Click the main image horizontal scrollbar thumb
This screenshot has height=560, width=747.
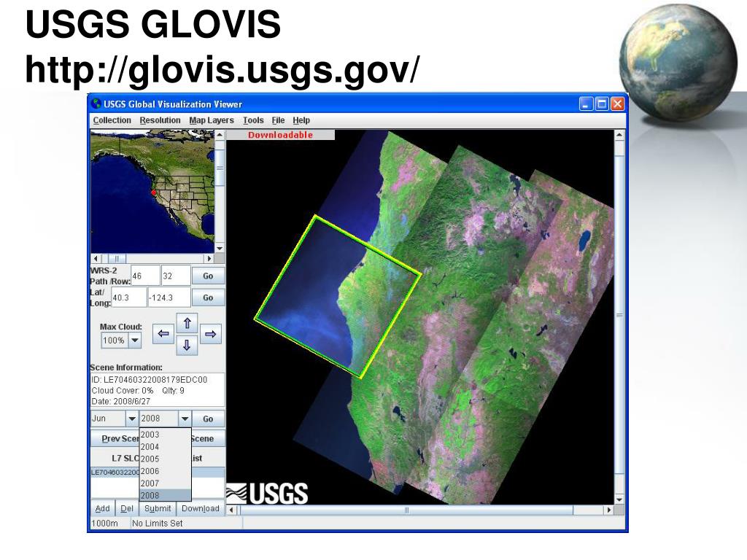(406, 510)
